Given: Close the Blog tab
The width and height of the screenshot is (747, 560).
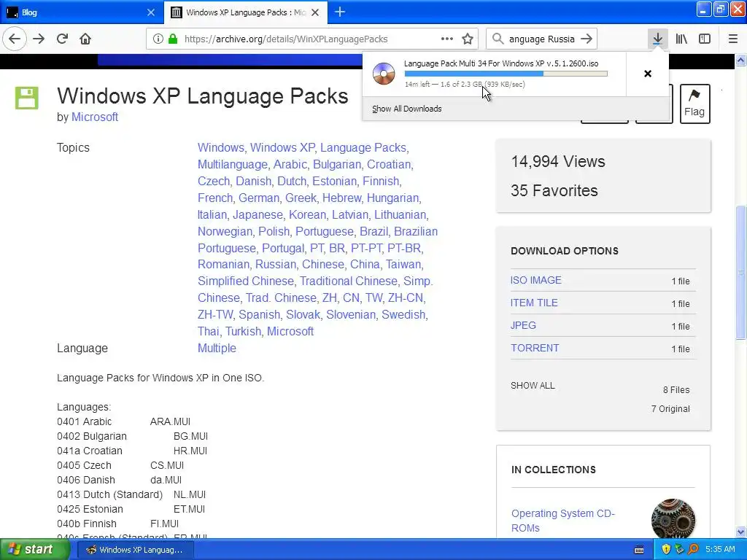Looking at the screenshot, I should 151,12.
